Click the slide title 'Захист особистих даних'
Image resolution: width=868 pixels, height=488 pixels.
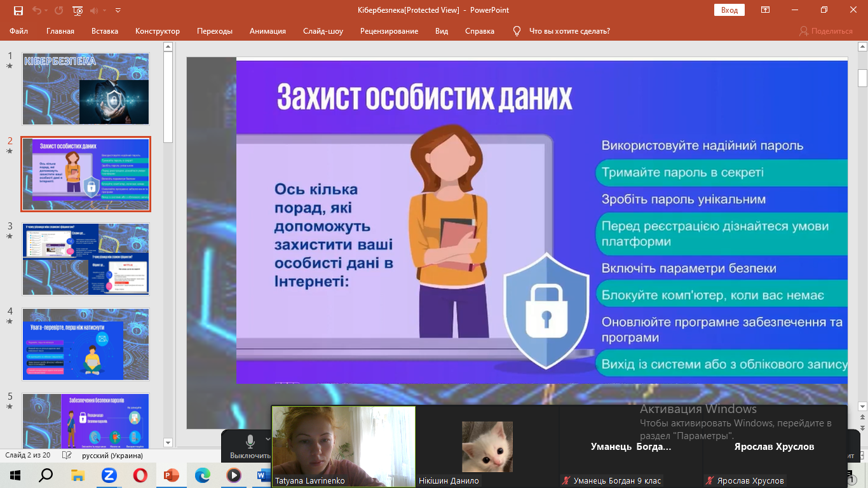[424, 98]
